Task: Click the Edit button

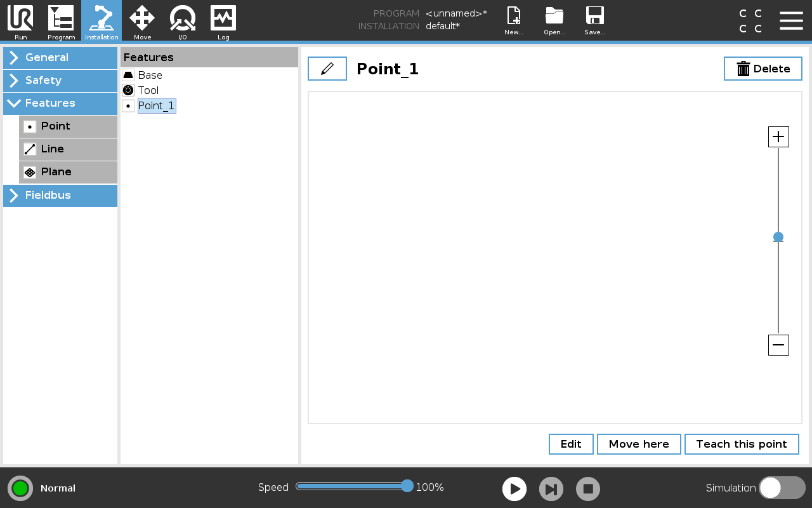Action: [571, 444]
